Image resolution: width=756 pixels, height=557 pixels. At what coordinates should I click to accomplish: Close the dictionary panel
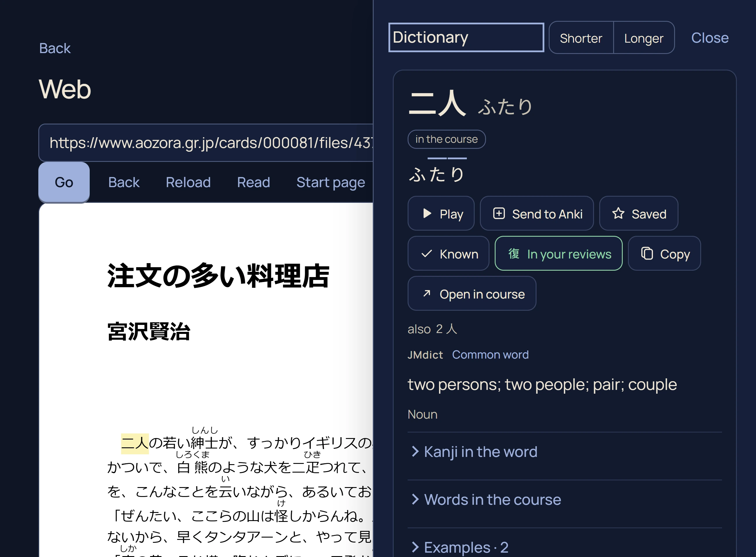pyautogui.click(x=710, y=38)
